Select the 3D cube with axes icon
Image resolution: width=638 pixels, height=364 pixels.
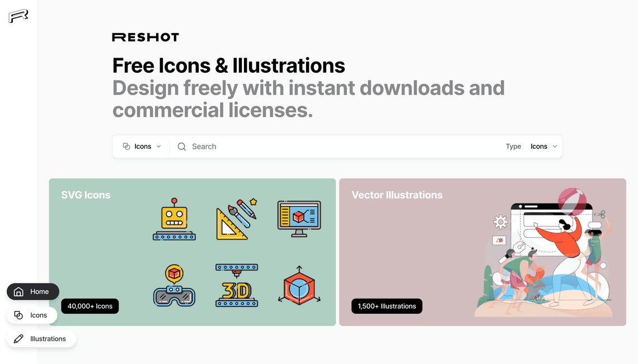click(x=299, y=286)
